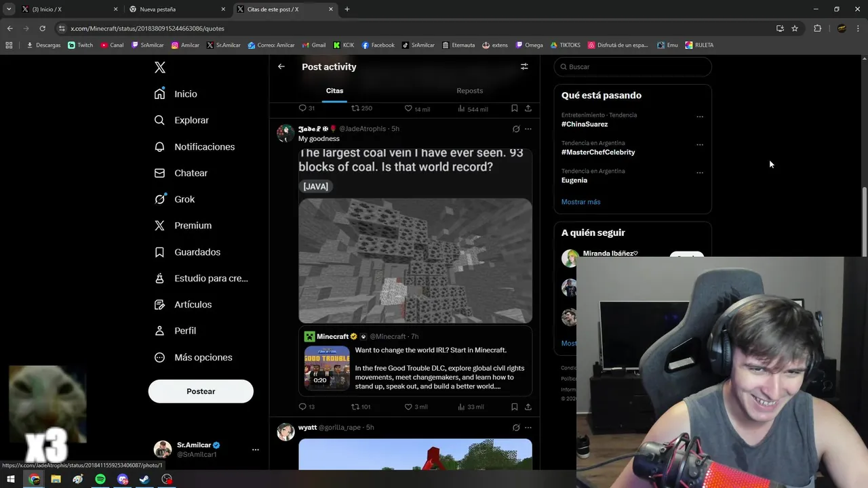The height and width of the screenshot is (488, 868).
Task: Open options for Eugenia trend
Action: [x=700, y=172]
